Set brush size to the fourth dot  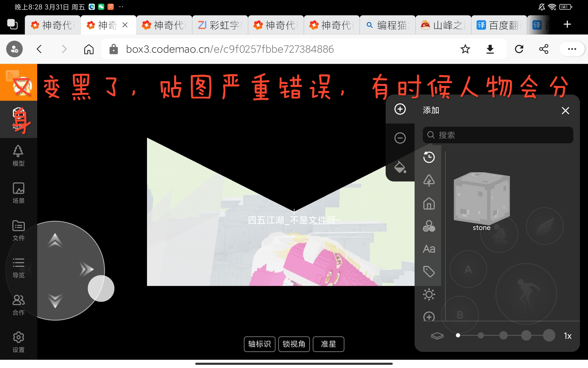coord(526,335)
